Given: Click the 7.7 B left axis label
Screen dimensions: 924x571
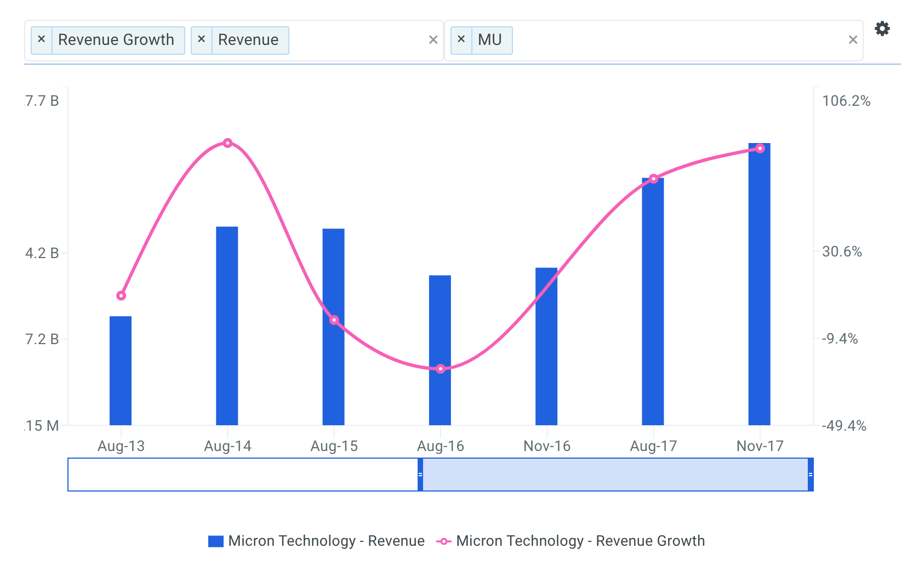Looking at the screenshot, I should coord(42,101).
